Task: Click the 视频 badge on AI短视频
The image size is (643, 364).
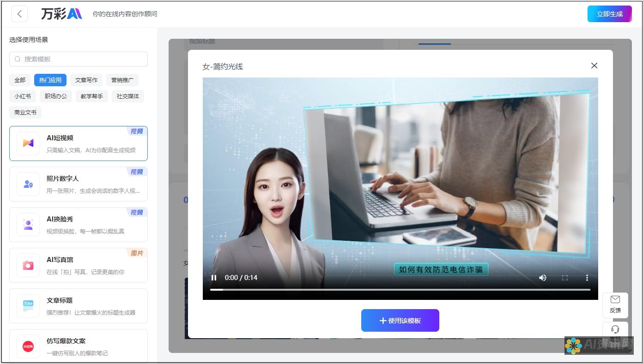Action: coord(137,131)
